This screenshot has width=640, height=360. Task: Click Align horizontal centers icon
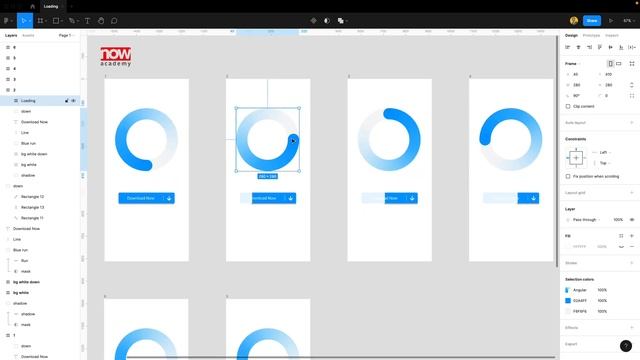578,47
